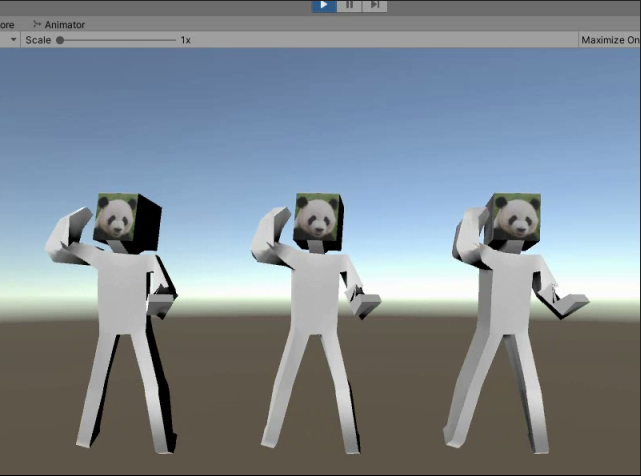Click the Play button in the toolbar

[x=324, y=5]
